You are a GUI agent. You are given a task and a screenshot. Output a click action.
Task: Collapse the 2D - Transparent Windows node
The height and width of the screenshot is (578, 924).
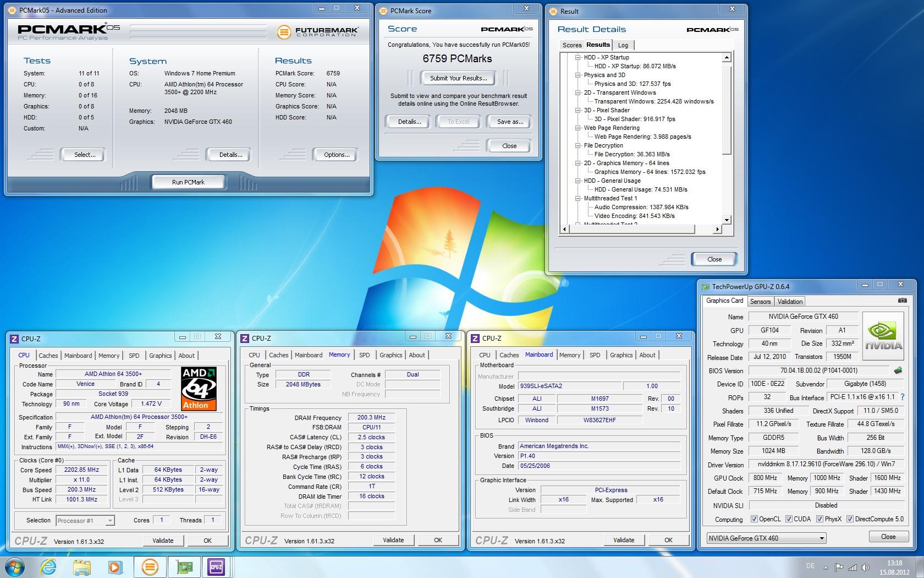tap(578, 92)
